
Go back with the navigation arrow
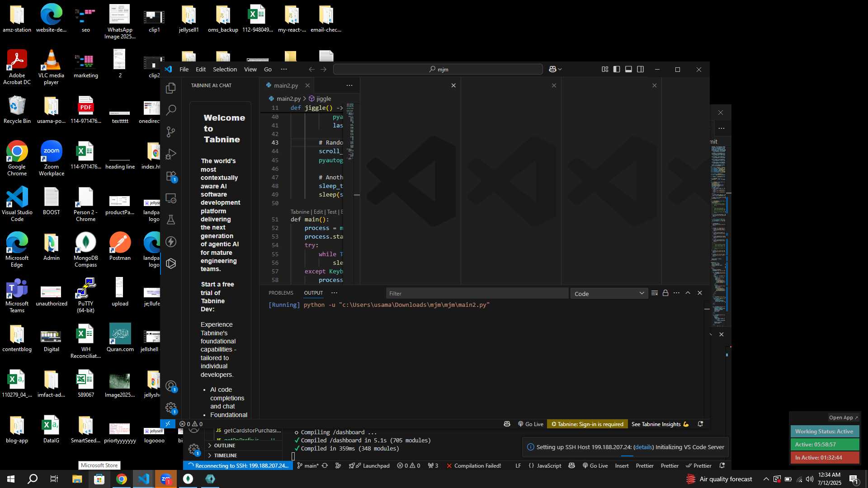pos(311,69)
